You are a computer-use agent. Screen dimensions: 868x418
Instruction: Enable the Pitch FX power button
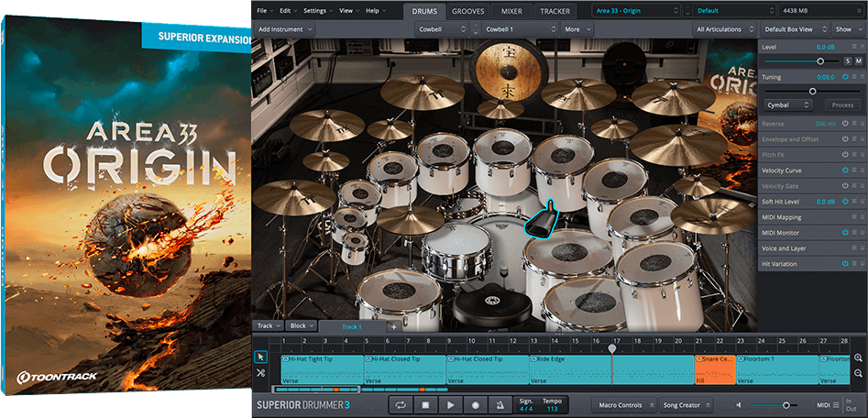pyautogui.click(x=845, y=155)
